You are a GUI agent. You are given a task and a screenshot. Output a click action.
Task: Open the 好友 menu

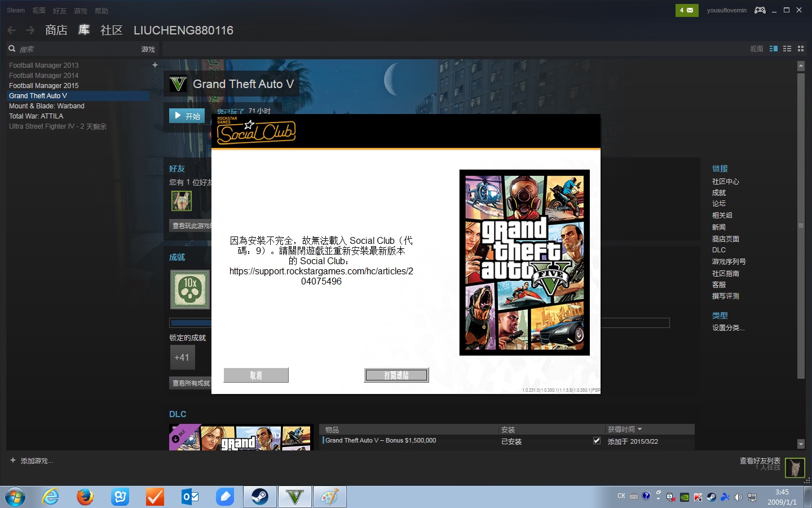(x=60, y=11)
